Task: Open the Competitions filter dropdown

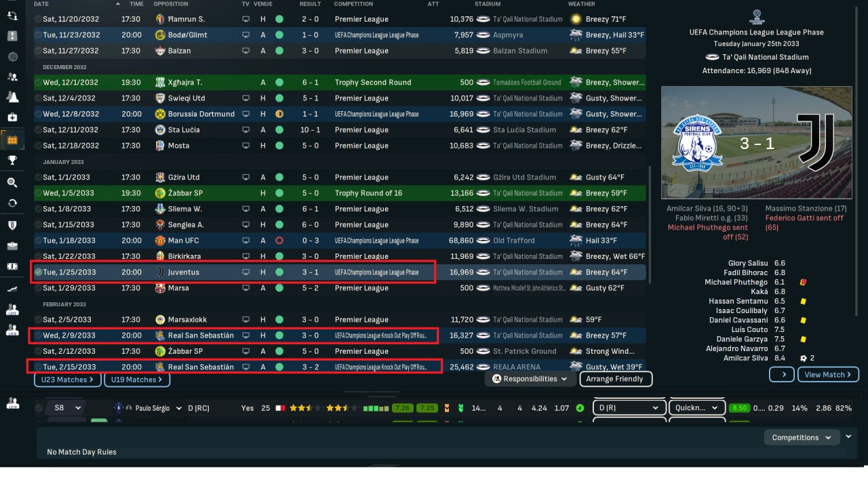Action: (x=801, y=438)
